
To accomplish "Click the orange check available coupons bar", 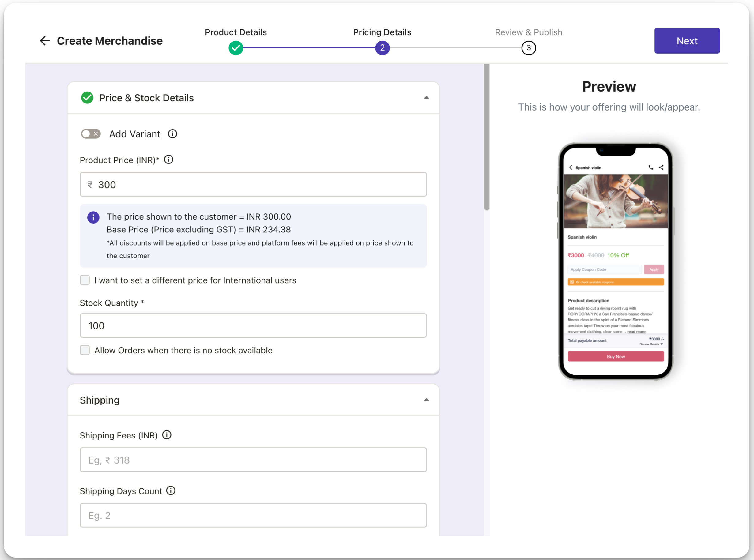I will pyautogui.click(x=616, y=282).
